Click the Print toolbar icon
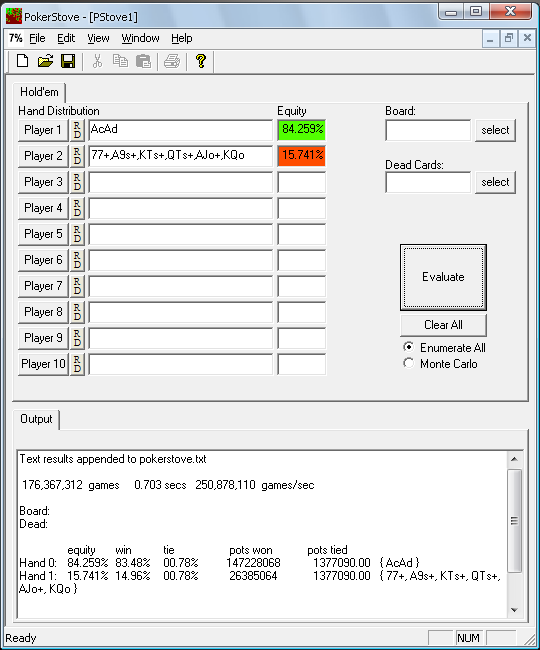 tap(172, 61)
